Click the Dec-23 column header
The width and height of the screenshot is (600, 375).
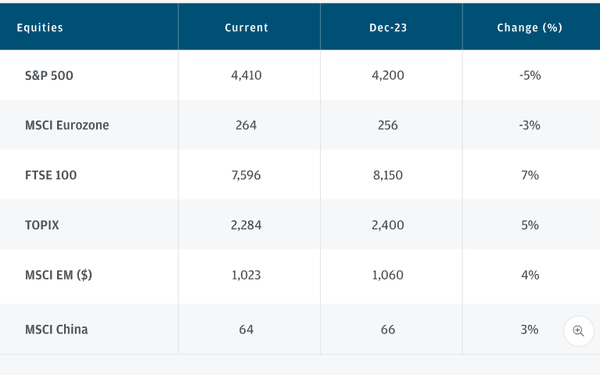388,28
